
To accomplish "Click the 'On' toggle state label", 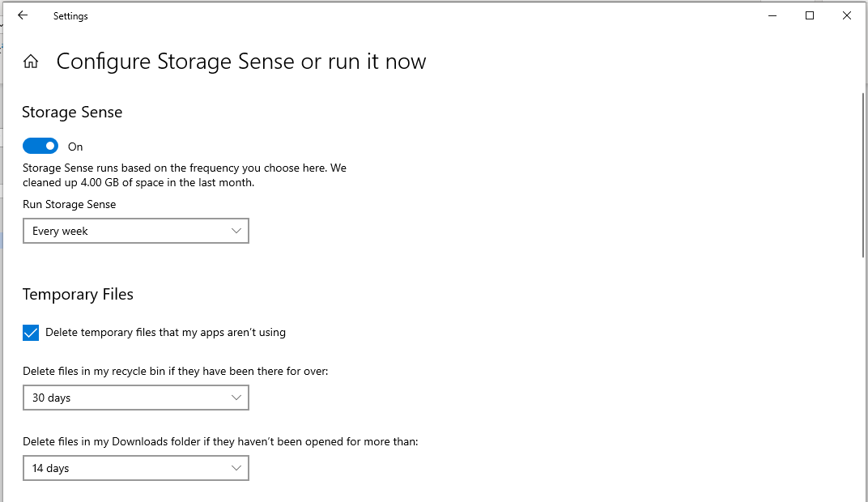I will pos(75,147).
